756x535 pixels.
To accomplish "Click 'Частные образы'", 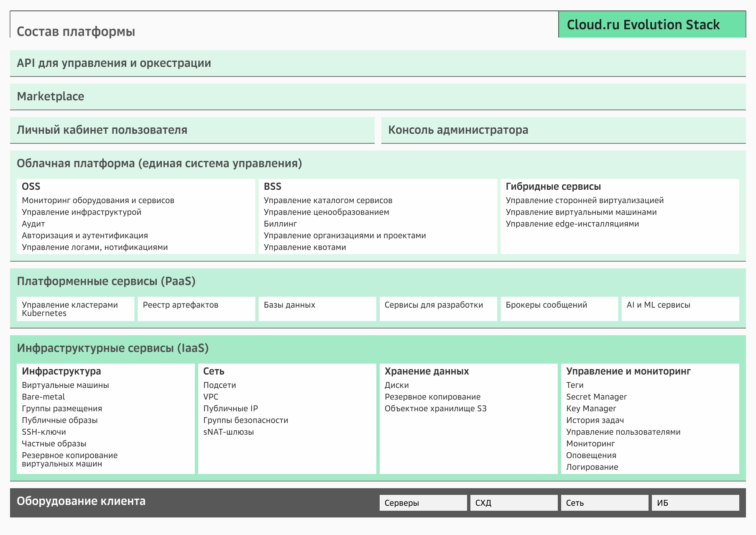I will click(x=54, y=444).
